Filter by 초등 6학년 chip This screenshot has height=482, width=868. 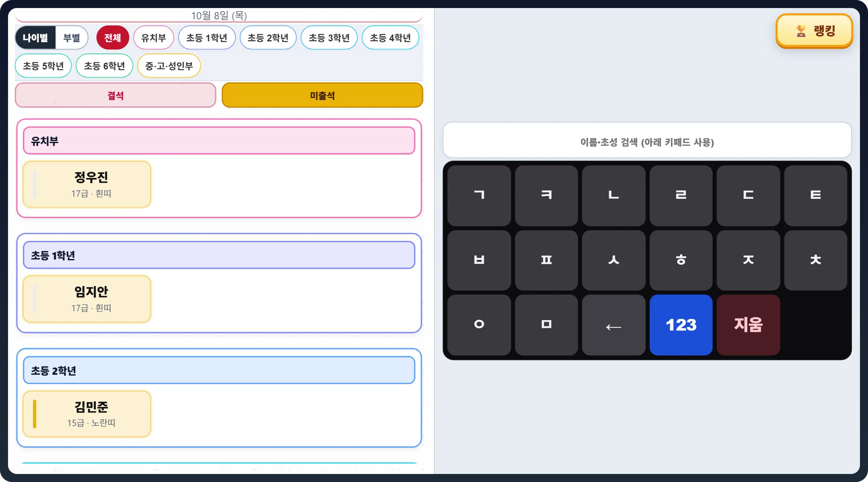click(104, 66)
